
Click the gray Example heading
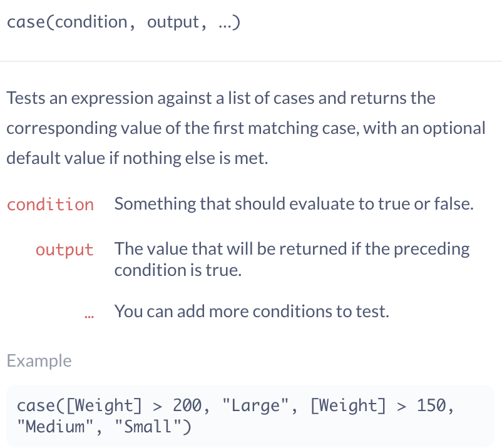(x=39, y=361)
